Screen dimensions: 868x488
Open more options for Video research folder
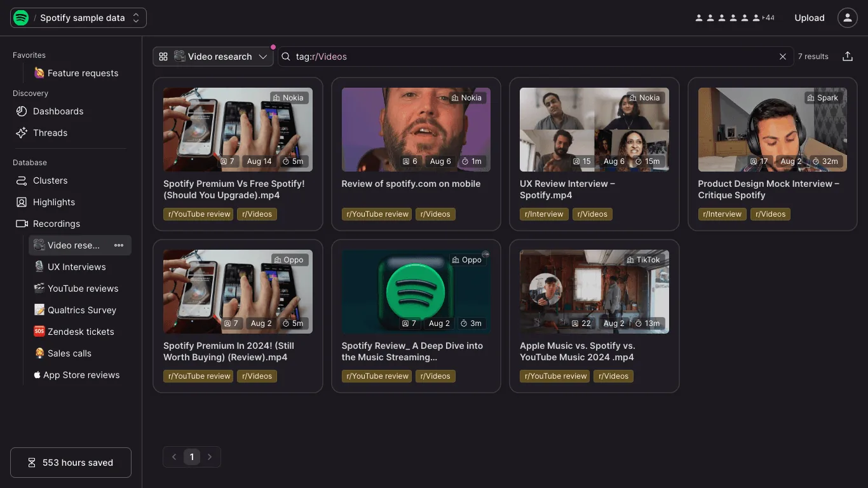119,245
